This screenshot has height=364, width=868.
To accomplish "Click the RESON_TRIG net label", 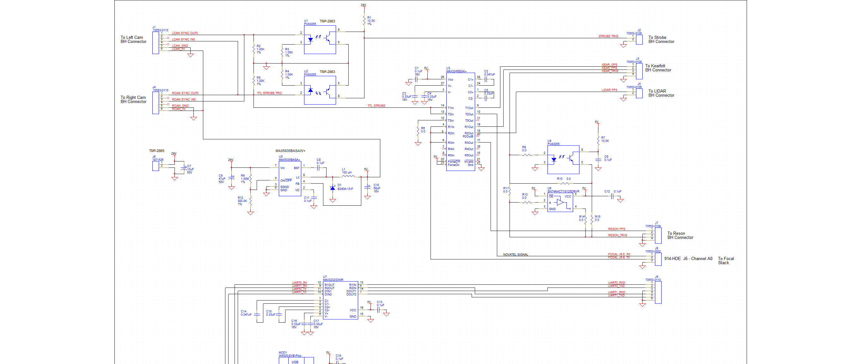I will click(617, 235).
